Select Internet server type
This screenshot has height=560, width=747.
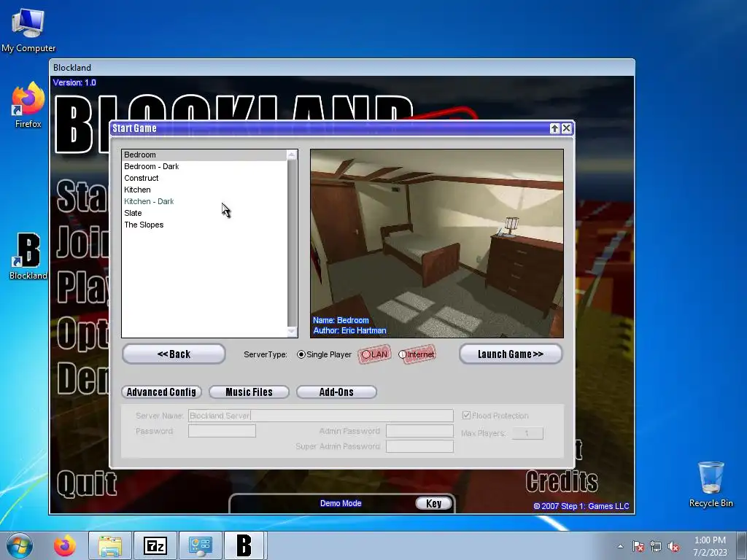(x=417, y=354)
